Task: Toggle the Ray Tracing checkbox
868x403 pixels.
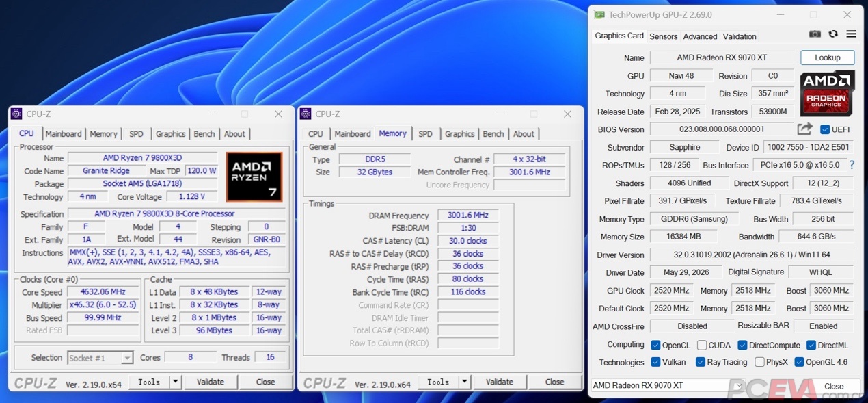Action: [701, 362]
